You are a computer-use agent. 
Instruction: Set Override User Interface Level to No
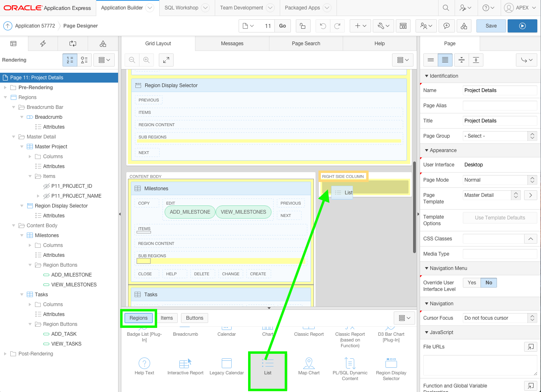[x=489, y=283]
